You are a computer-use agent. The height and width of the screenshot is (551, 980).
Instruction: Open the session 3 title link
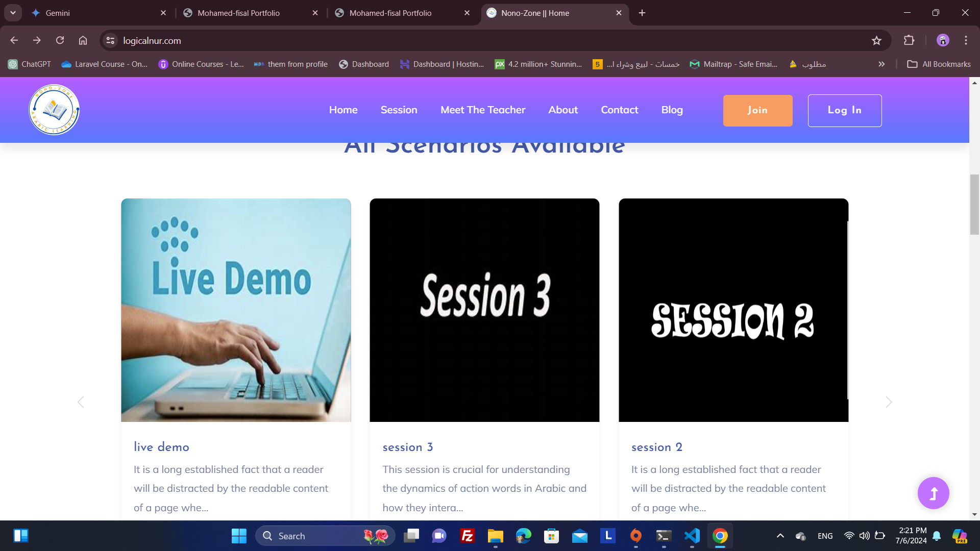tap(407, 447)
